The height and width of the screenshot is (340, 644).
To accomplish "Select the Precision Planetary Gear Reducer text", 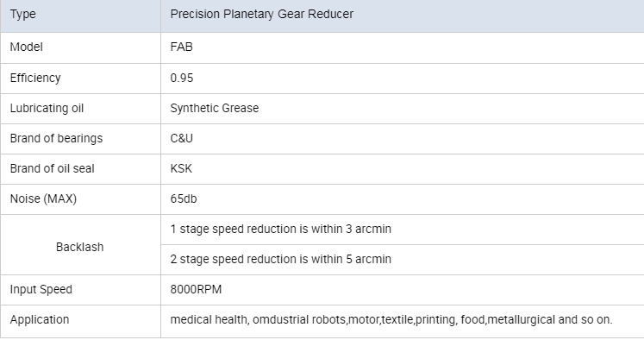I will tap(261, 14).
